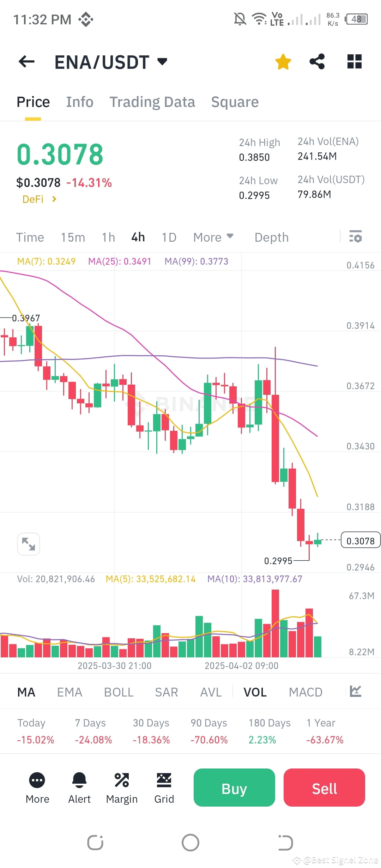Open the DeFi category chevron

pos(54,199)
